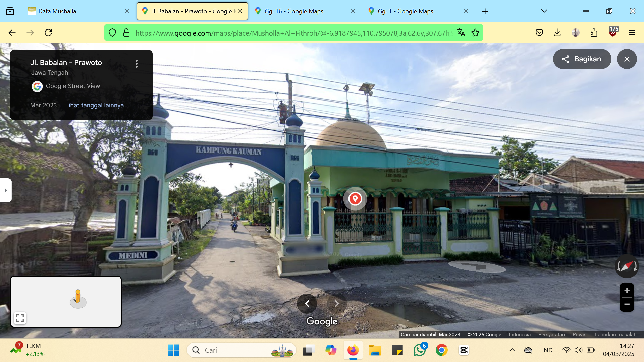The image size is (644, 362).
Task: Click the Pegman minimap thumbnail
Action: click(66, 301)
